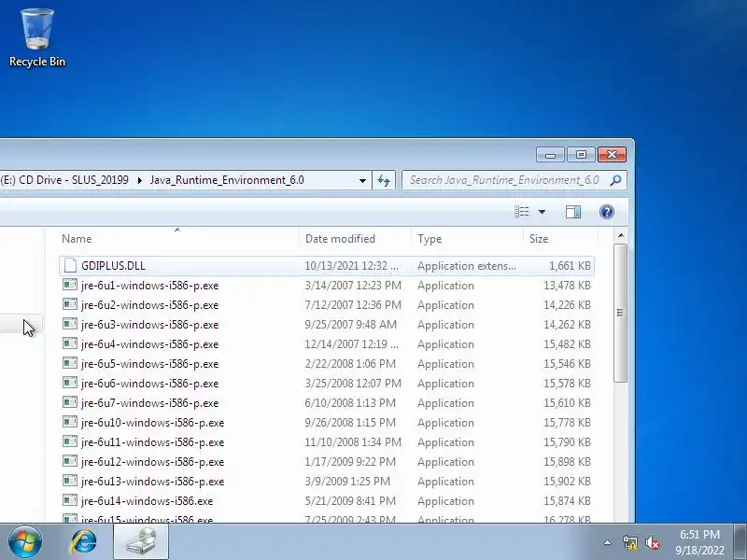This screenshot has height=560, width=747.
Task: Expand the address bar history dropdown
Action: 362,180
